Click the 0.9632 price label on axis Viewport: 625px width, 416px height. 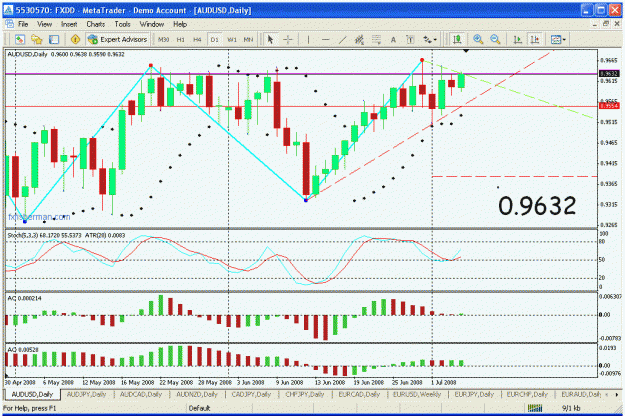609,74
